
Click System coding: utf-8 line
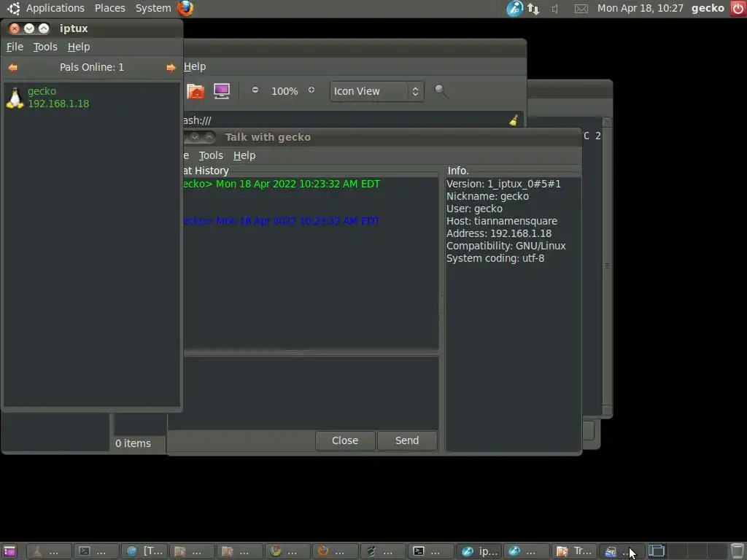(495, 258)
